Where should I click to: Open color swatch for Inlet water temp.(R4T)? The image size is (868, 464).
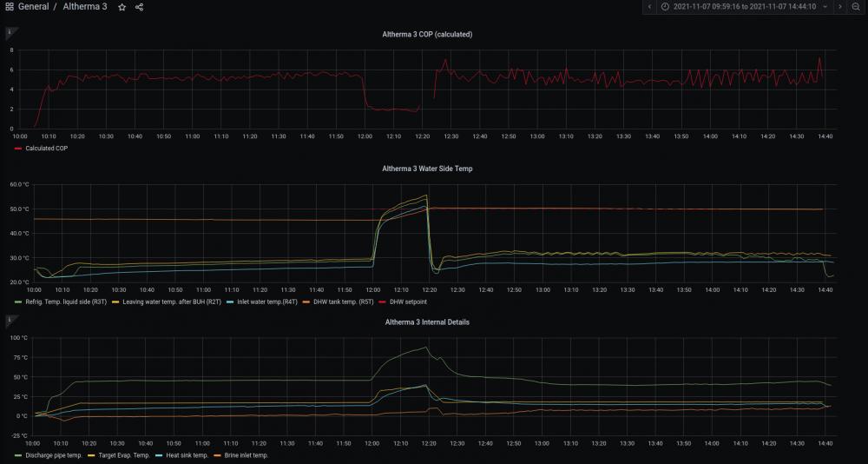(230, 302)
